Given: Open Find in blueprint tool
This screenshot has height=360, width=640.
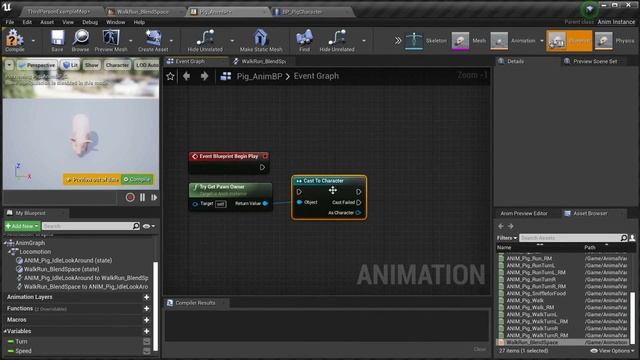Looking at the screenshot, I should [x=304, y=40].
